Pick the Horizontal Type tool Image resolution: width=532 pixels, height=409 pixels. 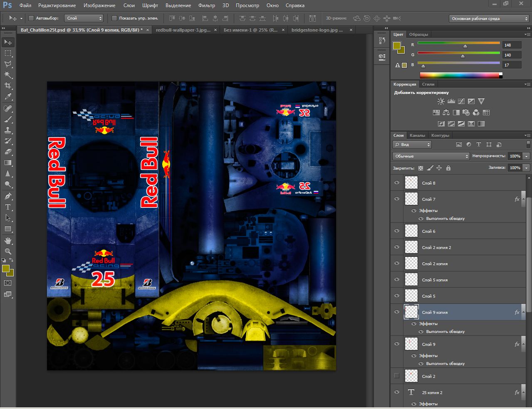point(8,207)
